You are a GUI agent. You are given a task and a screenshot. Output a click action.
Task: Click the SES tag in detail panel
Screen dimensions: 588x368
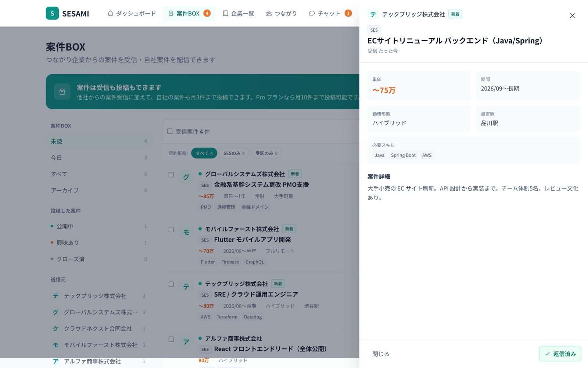(x=374, y=30)
